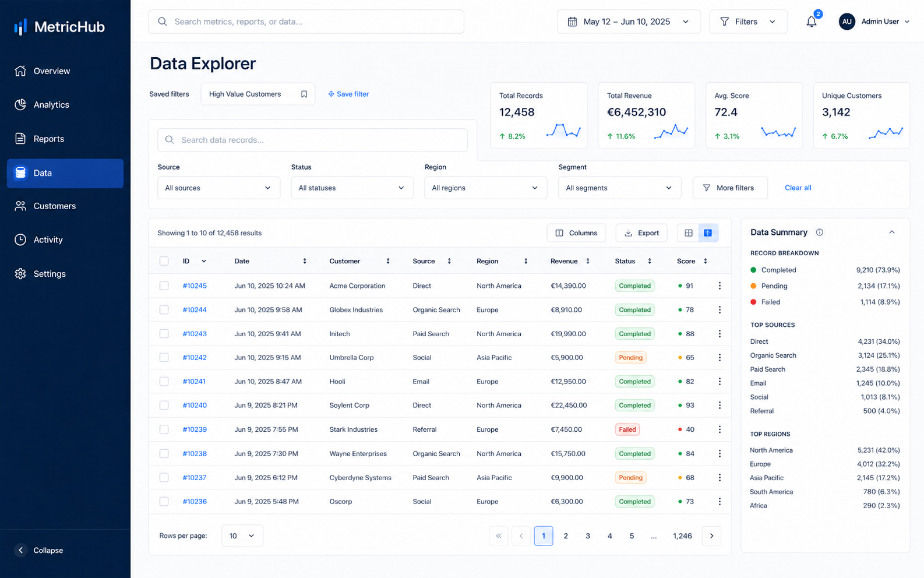Check the row for #10237
This screenshot has height=578, width=924.
pyautogui.click(x=164, y=478)
